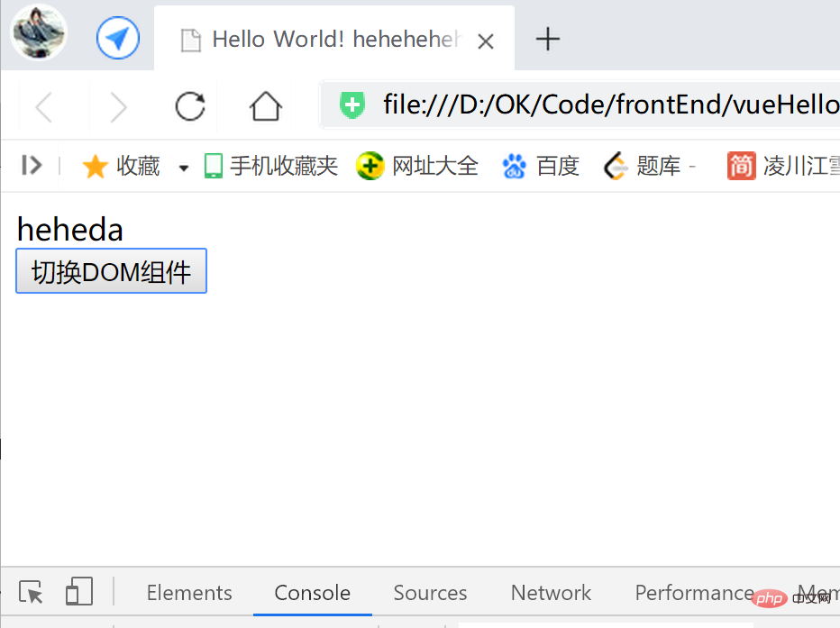Viewport: 840px width, 628px height.
Task: Expand the bookmarks sidebar toggle
Action: pos(32,165)
